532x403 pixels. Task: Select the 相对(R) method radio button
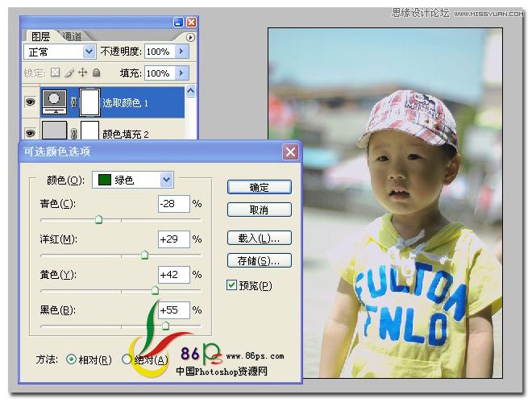pos(71,359)
